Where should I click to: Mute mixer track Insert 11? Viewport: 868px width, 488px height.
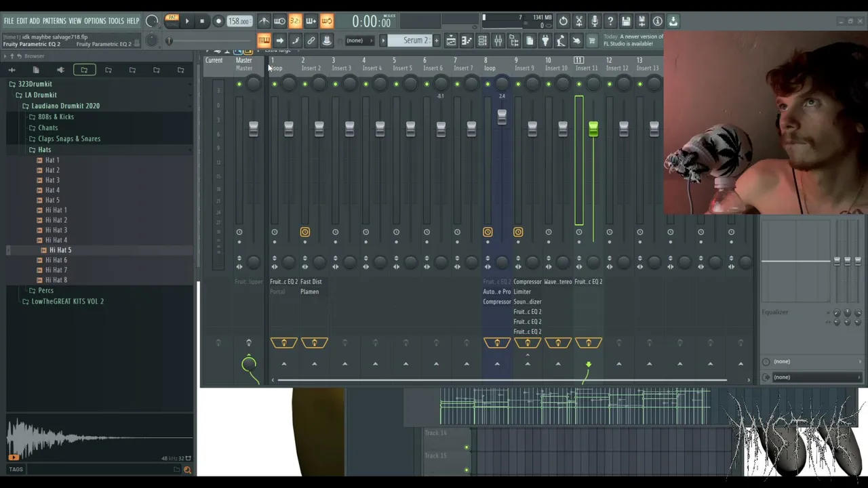click(579, 84)
